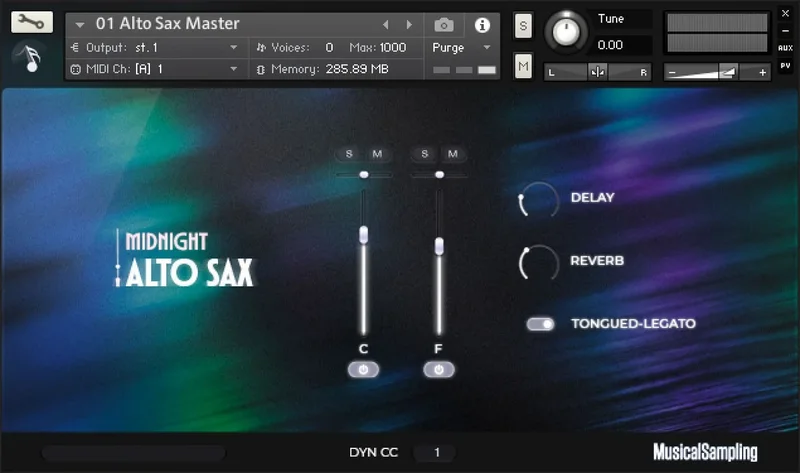800x473 pixels.
Task: Increase volume with the plus icon
Action: click(762, 72)
